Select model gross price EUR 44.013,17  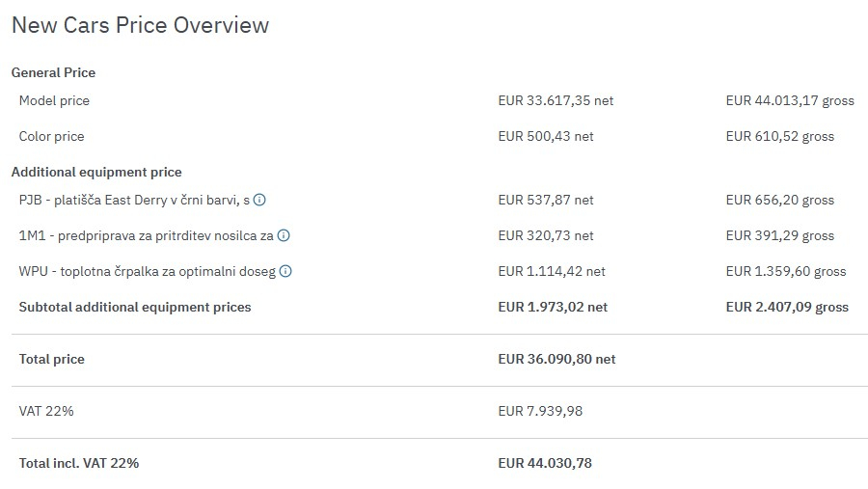(x=790, y=100)
